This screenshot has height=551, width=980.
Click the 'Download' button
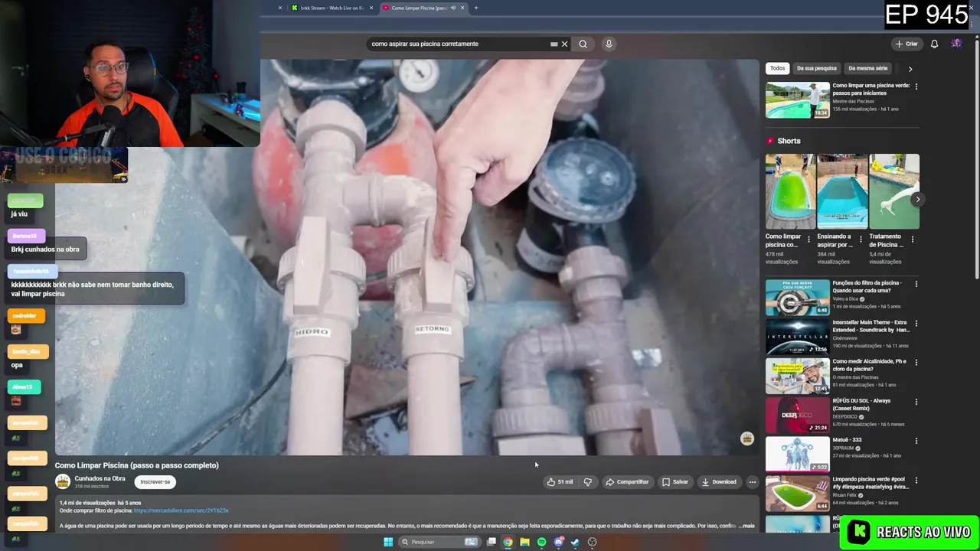tap(719, 481)
